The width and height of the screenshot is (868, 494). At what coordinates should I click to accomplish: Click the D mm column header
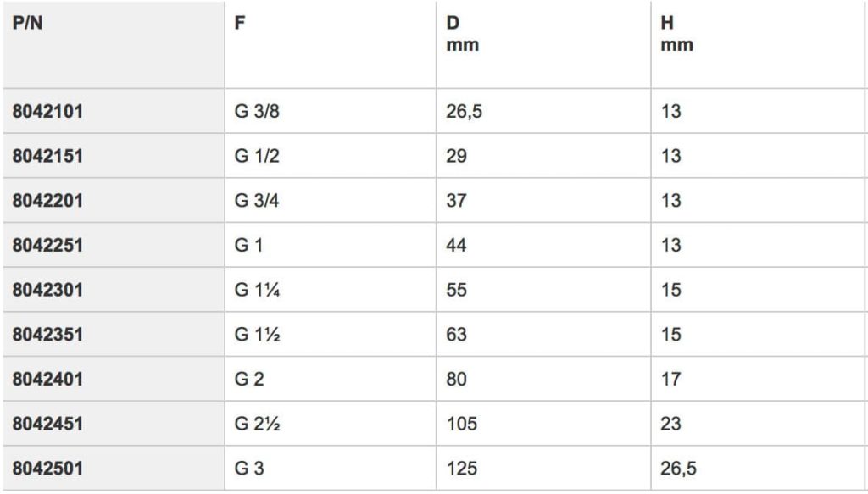[x=462, y=34]
